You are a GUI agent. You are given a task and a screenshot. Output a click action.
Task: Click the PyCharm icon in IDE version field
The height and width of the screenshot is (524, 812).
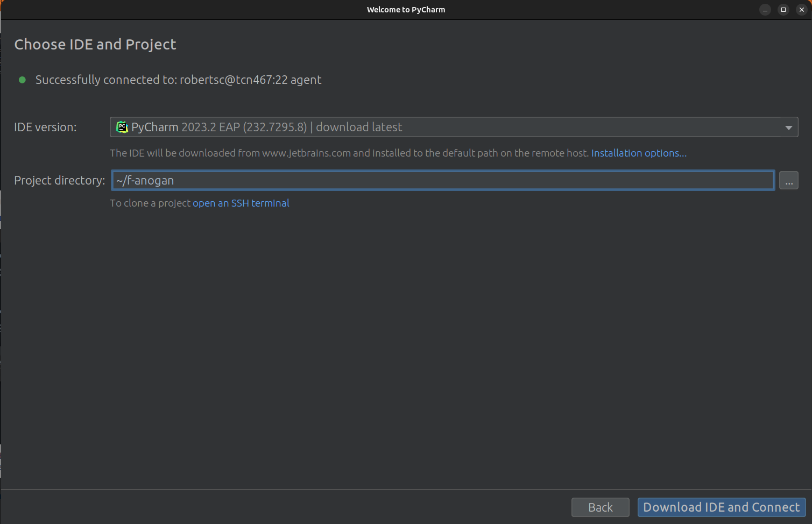[122, 127]
